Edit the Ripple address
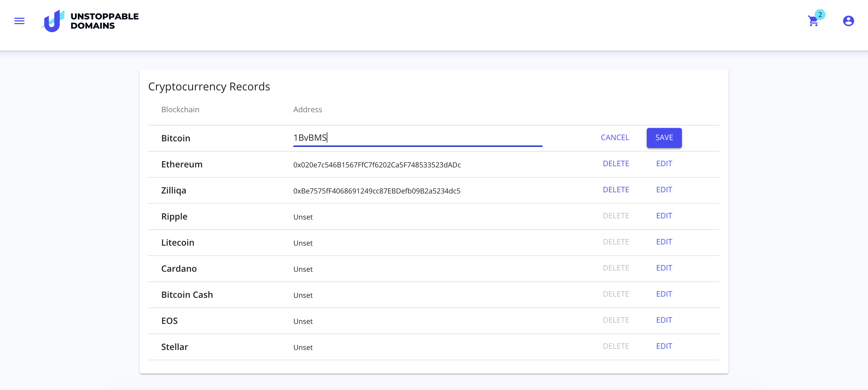Image resolution: width=868 pixels, height=390 pixels. point(664,216)
